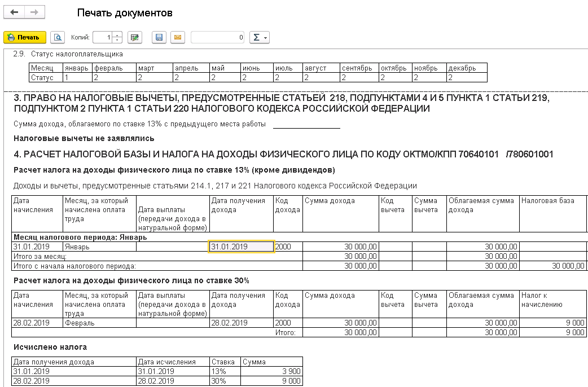588x387 pixels.
Task: Click the 'Налог к начислению' column header
Action: click(x=553, y=304)
